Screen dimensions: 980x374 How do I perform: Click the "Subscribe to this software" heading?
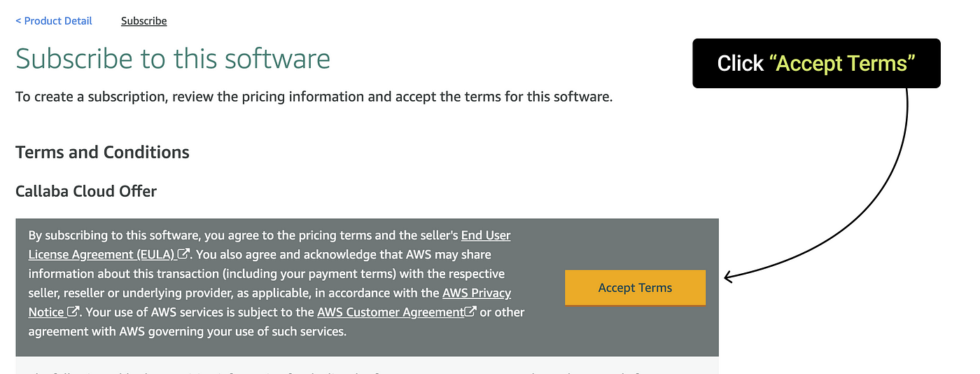(x=173, y=59)
